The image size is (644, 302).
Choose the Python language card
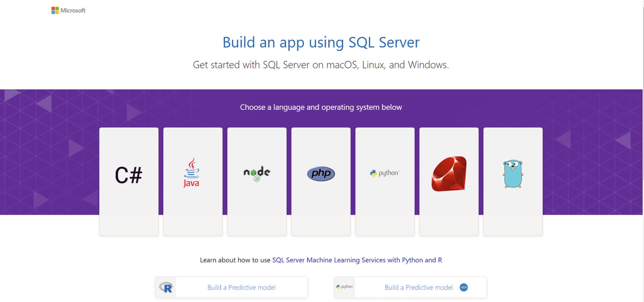[x=385, y=182]
